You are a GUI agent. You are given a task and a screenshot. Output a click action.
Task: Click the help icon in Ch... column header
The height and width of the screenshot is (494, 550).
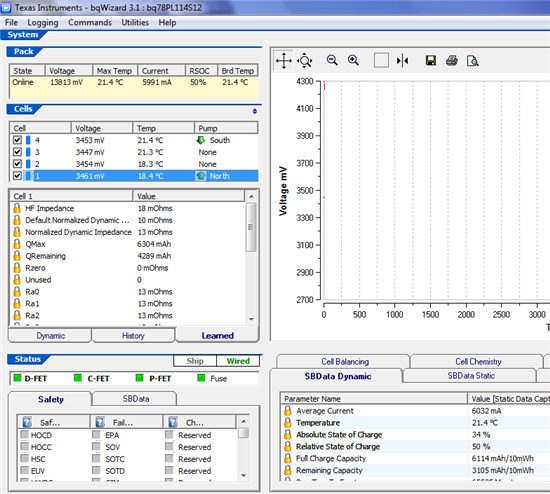click(173, 422)
